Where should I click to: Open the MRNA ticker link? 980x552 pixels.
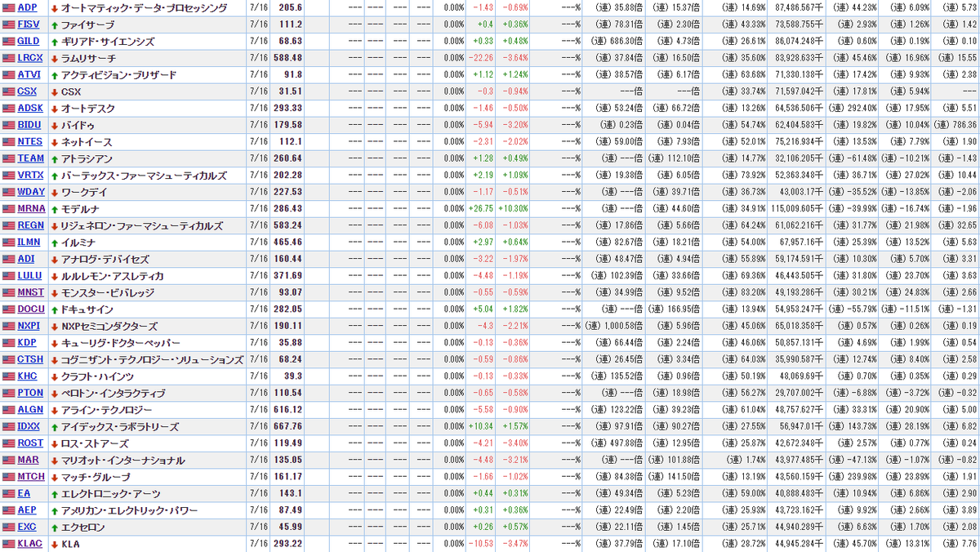(31, 208)
